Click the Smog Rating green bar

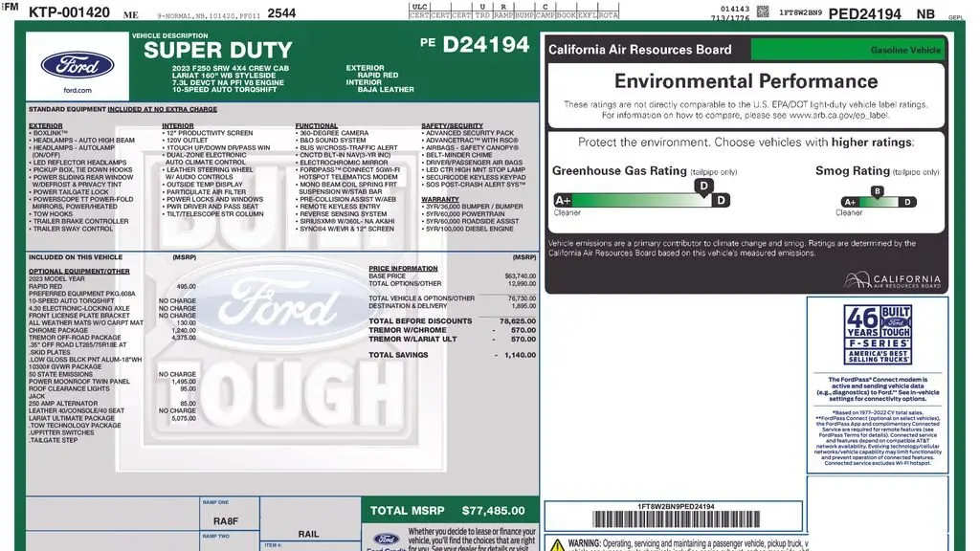click(x=879, y=202)
